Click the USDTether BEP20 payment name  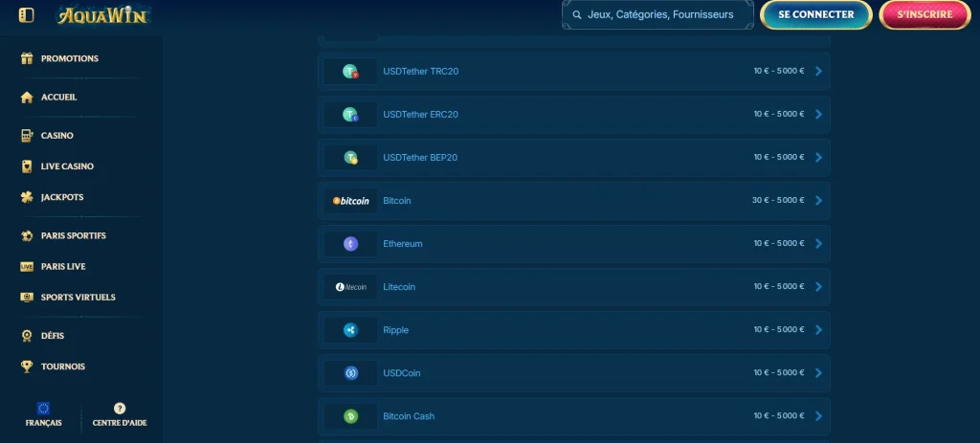coord(420,158)
